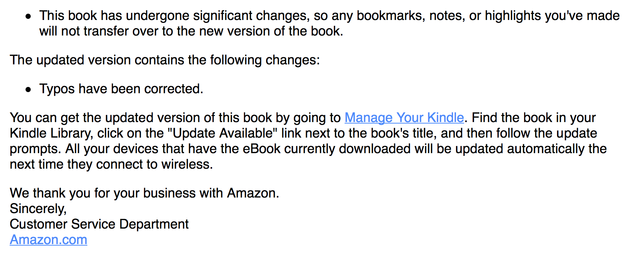Click the bullet before "This book has undergone"
Screen dimensions: 644x253
point(28,16)
